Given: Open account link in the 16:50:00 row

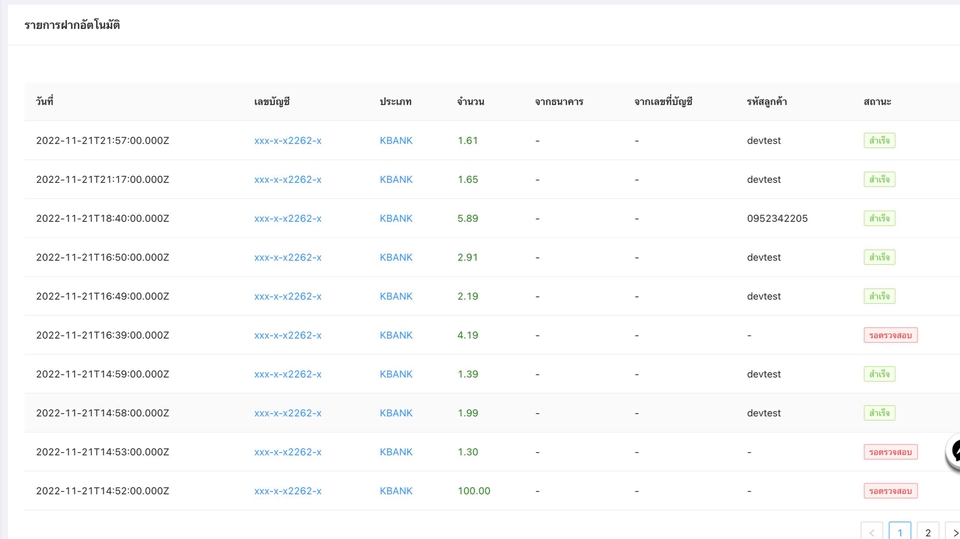Looking at the screenshot, I should (x=288, y=257).
